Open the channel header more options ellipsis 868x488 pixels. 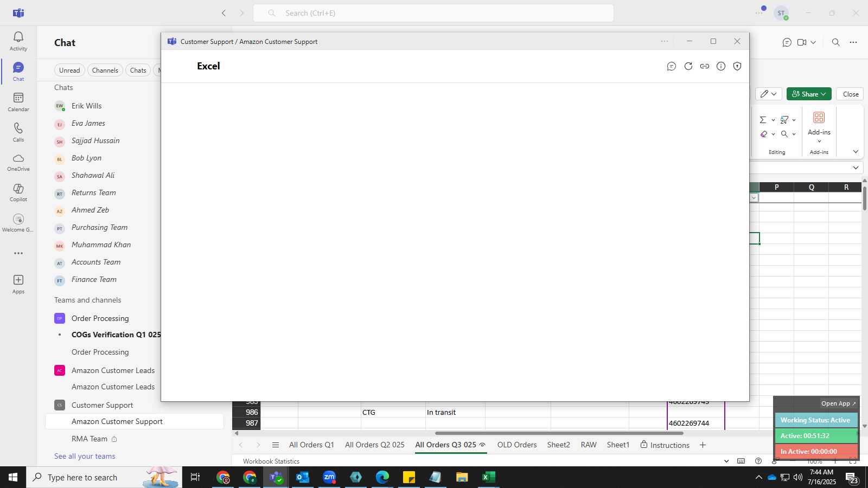[853, 42]
